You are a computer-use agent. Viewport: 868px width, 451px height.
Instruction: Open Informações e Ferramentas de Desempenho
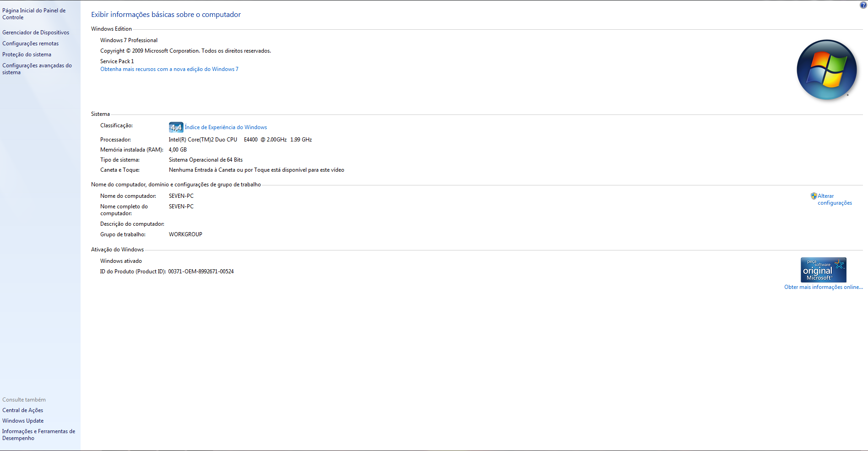pos(38,435)
